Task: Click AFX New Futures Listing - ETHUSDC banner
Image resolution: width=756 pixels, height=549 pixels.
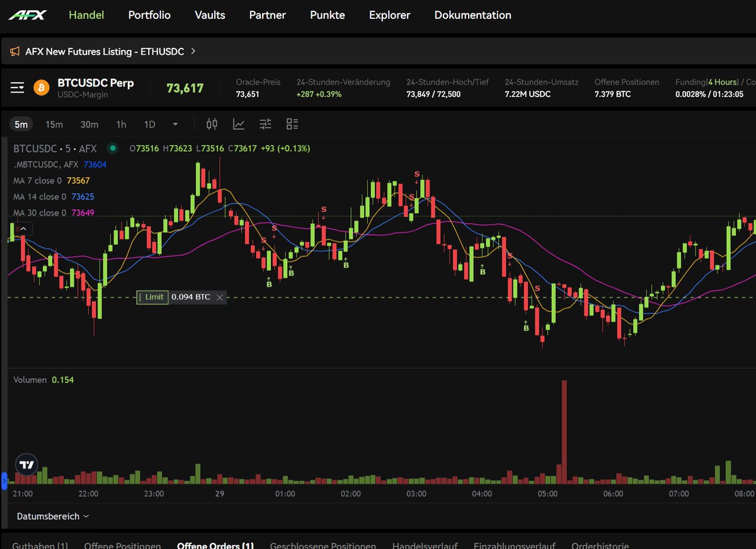Action: [105, 52]
